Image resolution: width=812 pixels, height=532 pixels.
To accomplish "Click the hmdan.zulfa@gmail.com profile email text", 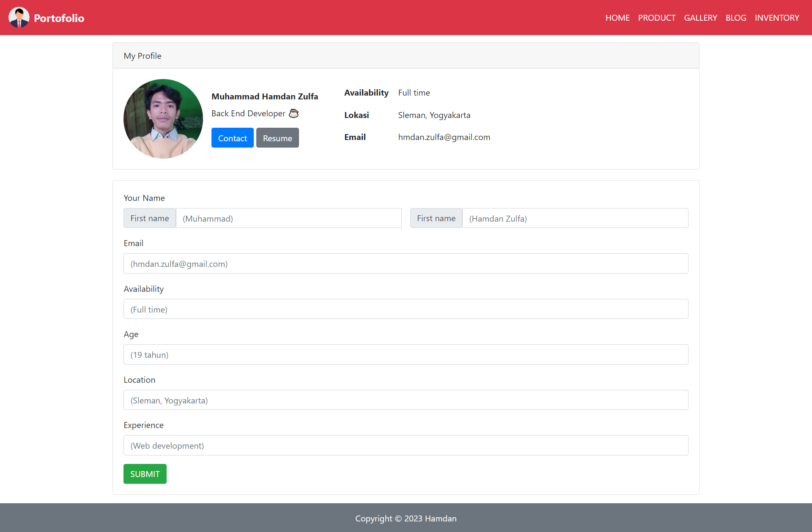I will tap(444, 137).
